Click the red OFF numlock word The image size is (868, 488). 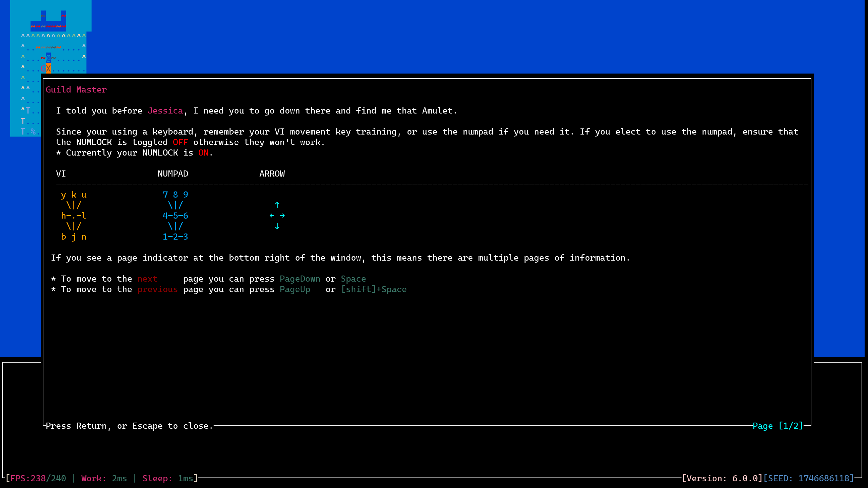pos(180,142)
